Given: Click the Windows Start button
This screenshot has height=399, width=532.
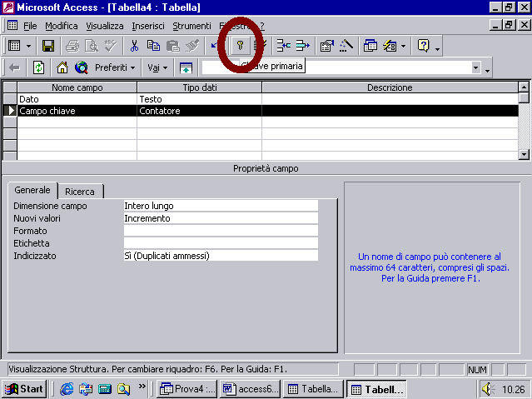Looking at the screenshot, I should pos(24,389).
